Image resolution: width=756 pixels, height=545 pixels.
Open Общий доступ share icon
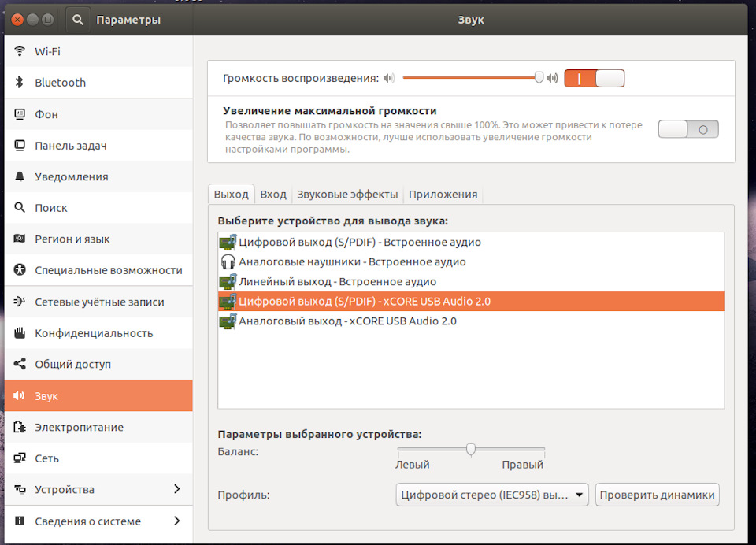coord(20,364)
